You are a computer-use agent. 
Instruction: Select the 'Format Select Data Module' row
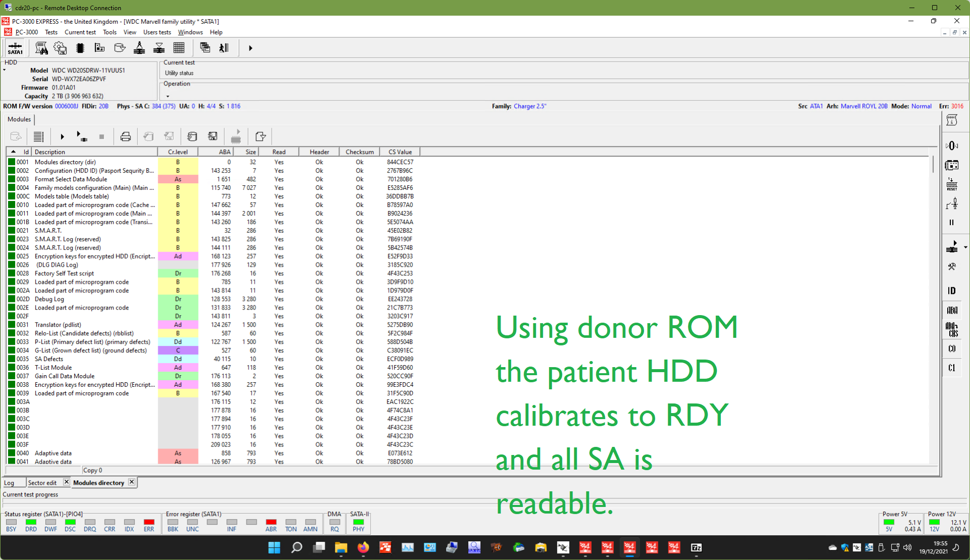pos(212,179)
